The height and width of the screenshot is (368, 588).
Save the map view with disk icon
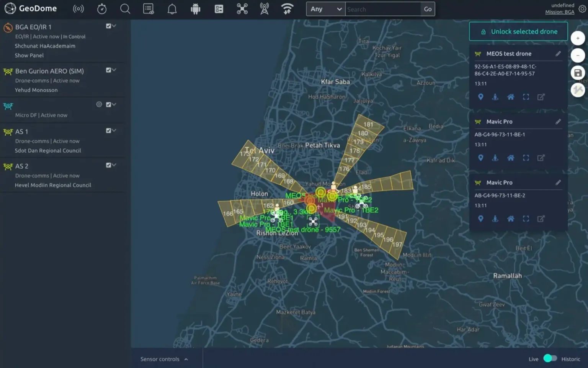578,73
